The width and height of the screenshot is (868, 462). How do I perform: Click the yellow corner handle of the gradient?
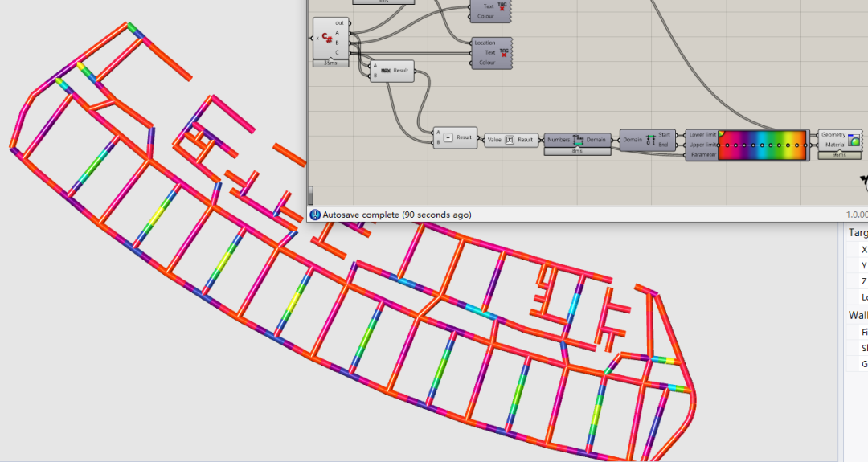pyautogui.click(x=721, y=133)
